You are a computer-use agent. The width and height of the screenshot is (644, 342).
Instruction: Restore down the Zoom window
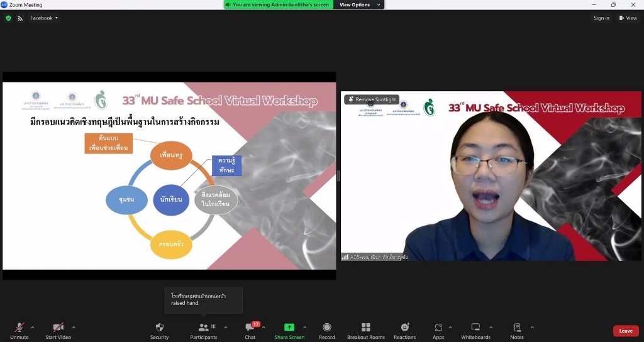(x=613, y=4)
